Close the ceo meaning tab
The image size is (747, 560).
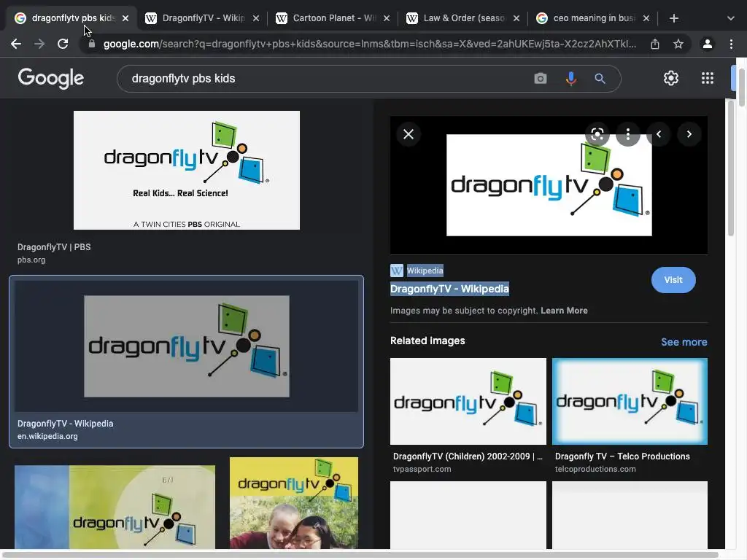(x=646, y=18)
